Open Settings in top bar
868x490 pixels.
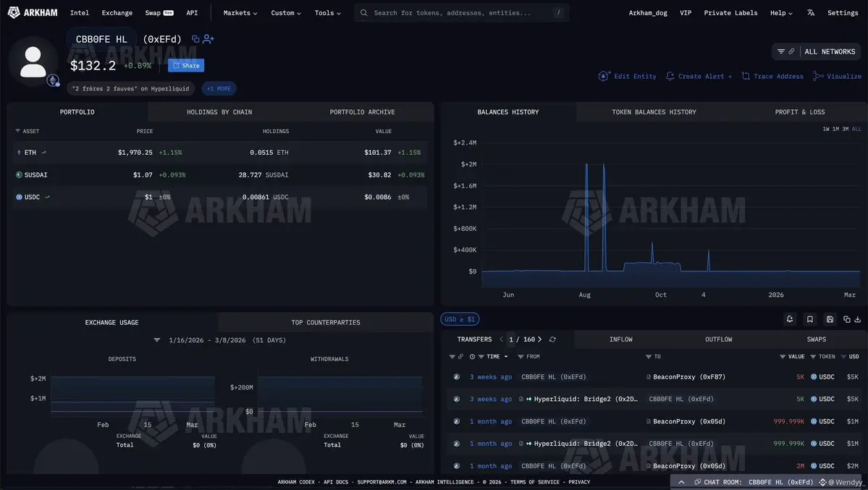843,13
